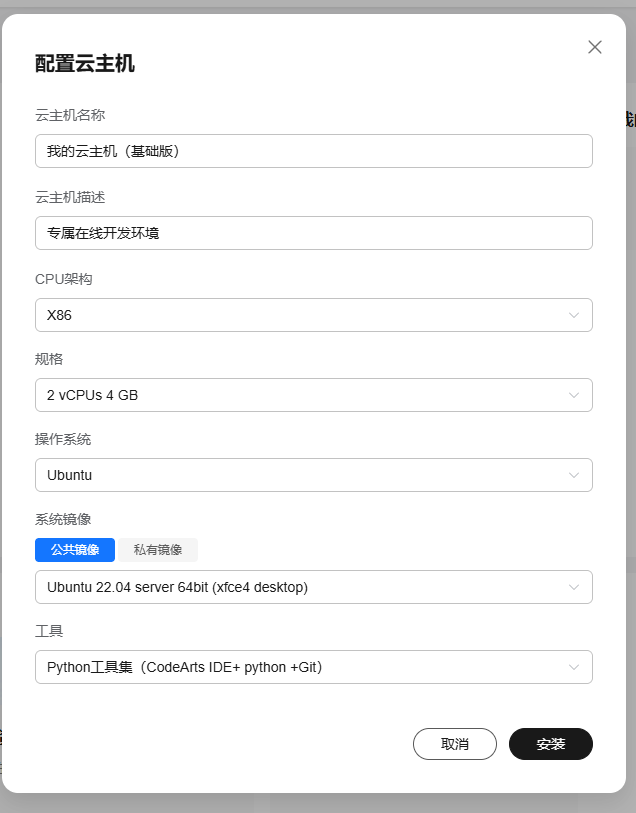The width and height of the screenshot is (636, 813).
Task: Open the Ubuntu 操作系统 dropdown
Action: click(x=300, y=475)
